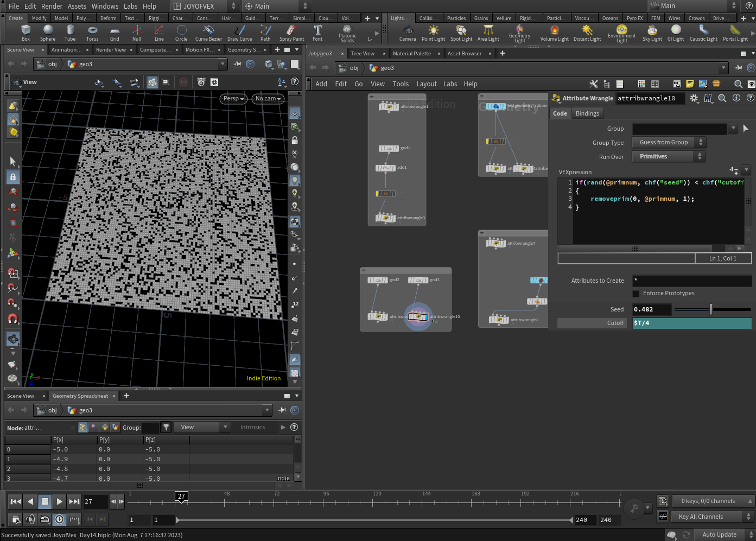This screenshot has width=756, height=541.
Task: Toggle Auto Update mode at bottom right
Action: coord(719,534)
